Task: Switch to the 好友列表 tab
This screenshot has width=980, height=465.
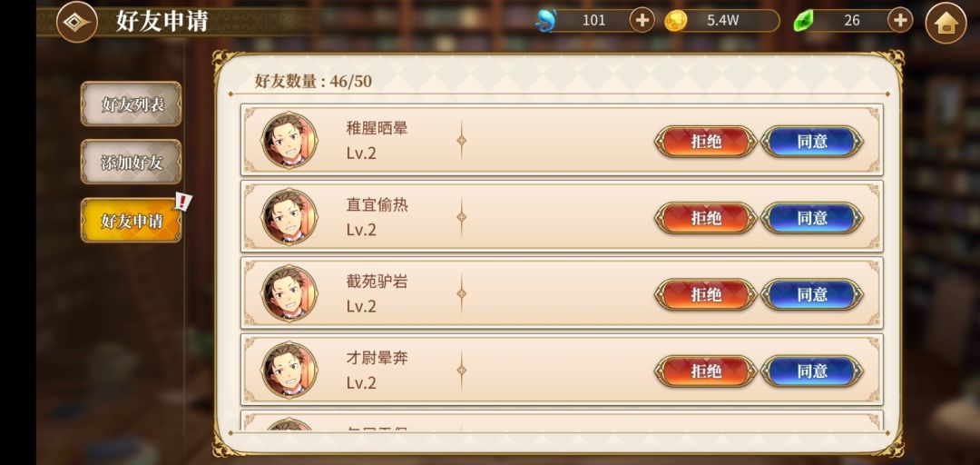Action: [x=132, y=104]
